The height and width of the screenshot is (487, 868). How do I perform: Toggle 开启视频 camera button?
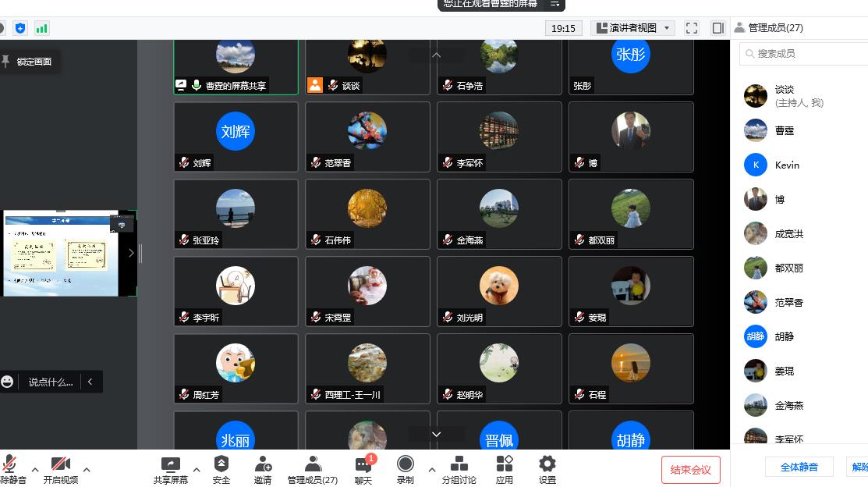[61, 465]
